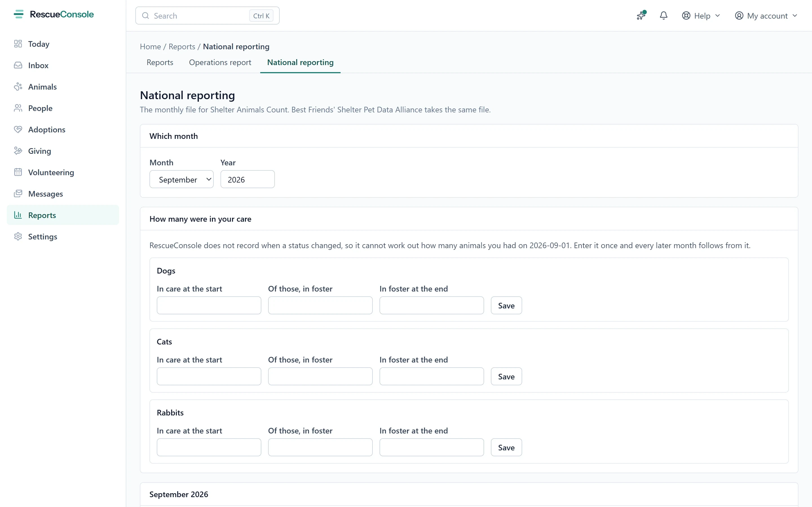Save the Rabbits counts
This screenshot has height=507, width=812.
(x=506, y=447)
